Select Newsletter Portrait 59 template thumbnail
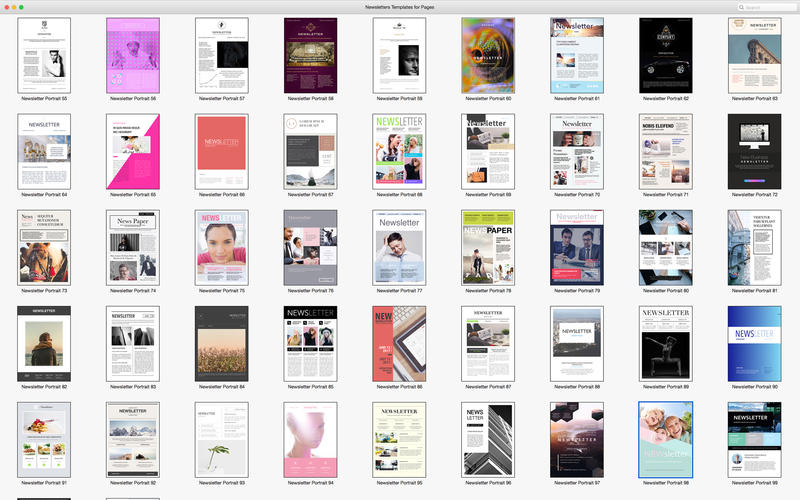The height and width of the screenshot is (500, 800). pyautogui.click(x=399, y=56)
